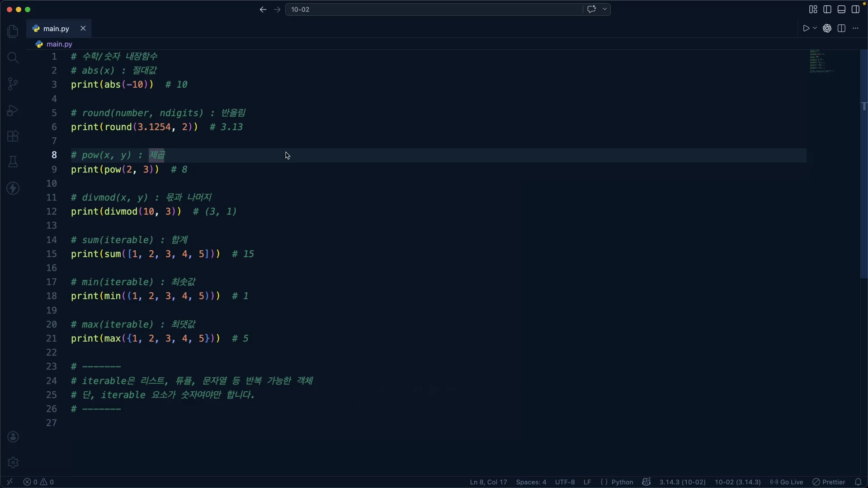868x488 pixels.
Task: Open the editor More Actions menu
Action: (x=855, y=28)
